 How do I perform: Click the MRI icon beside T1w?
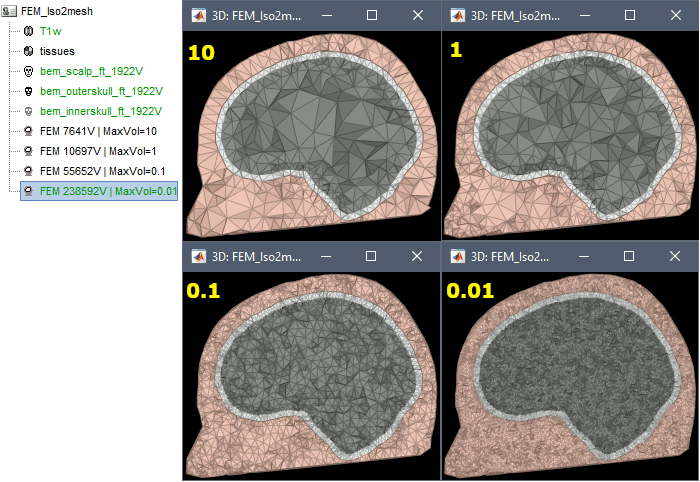click(28, 32)
